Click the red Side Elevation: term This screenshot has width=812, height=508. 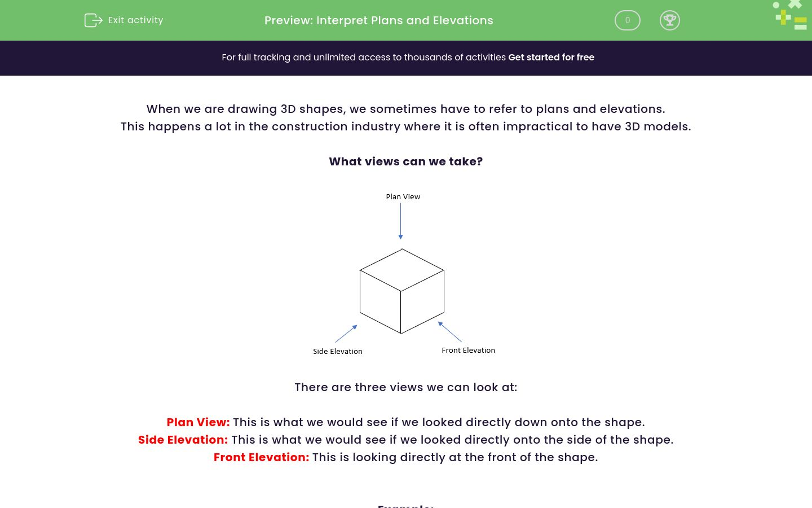pyautogui.click(x=183, y=440)
